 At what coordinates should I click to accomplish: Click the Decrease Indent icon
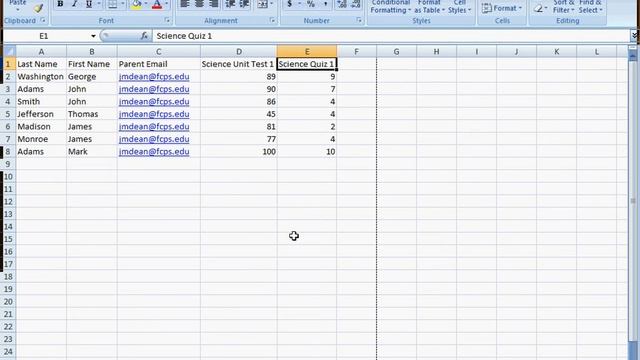coord(230,4)
